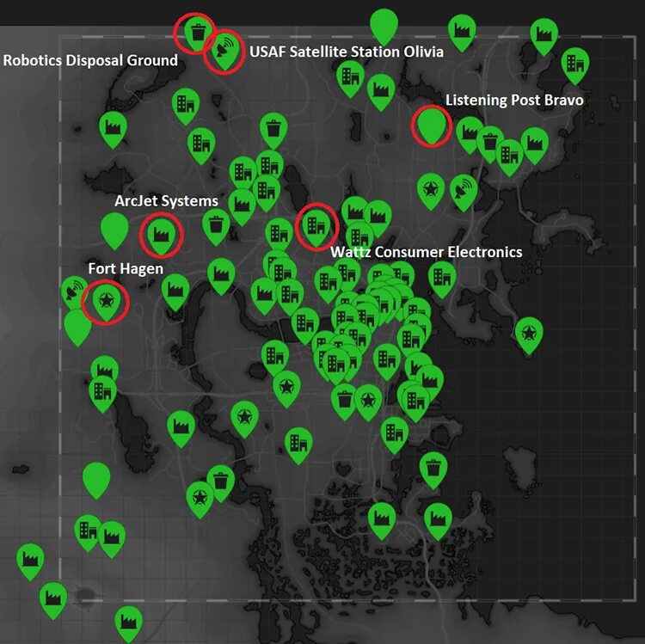Select the lone blank marker in the southwest

pos(96,481)
